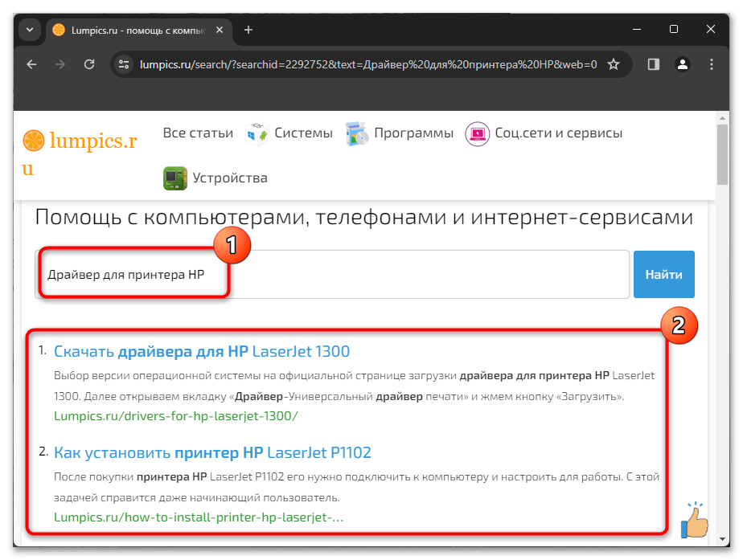Image resolution: width=743 pixels, height=560 pixels.
Task: Open the Скачать драйвера для HP LaserJet 1300 result
Action: pos(202,351)
